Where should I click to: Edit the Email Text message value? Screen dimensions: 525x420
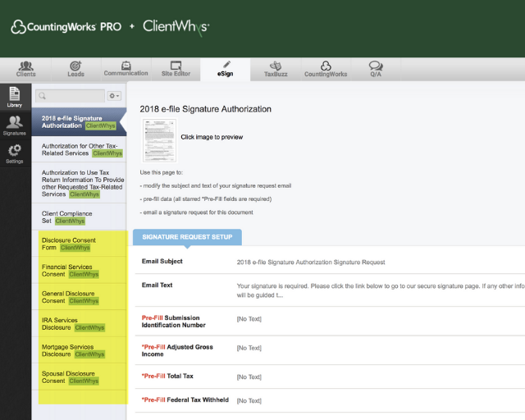click(381, 290)
